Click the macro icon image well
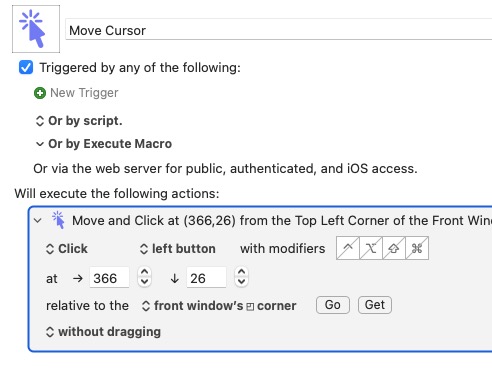The height and width of the screenshot is (375, 492). tap(36, 29)
